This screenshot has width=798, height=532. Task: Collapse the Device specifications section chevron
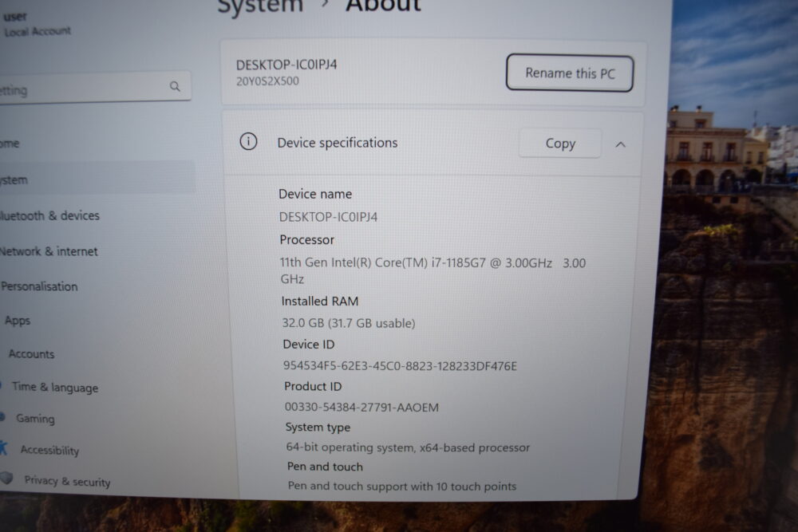620,145
